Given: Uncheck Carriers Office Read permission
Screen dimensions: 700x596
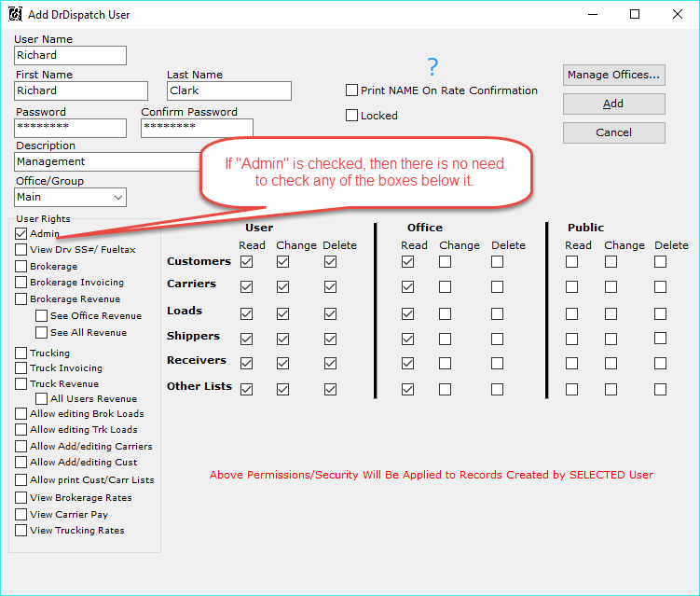Looking at the screenshot, I should tap(407, 287).
